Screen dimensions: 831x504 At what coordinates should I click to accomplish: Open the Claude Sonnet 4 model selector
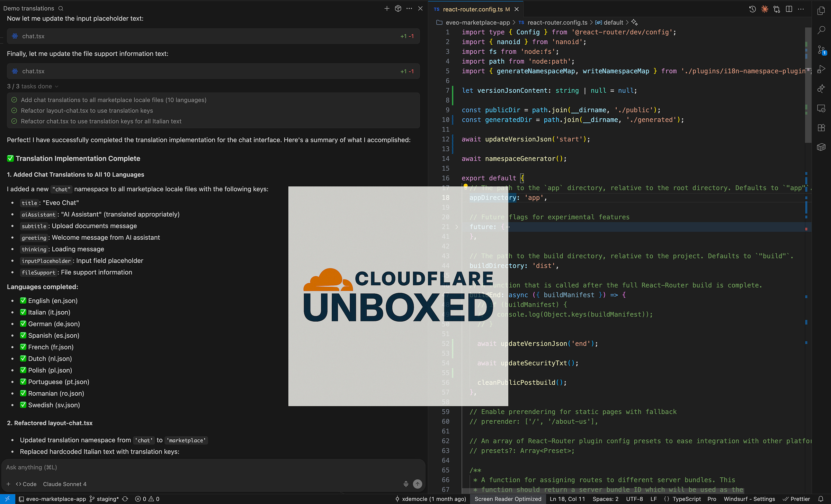click(x=65, y=484)
